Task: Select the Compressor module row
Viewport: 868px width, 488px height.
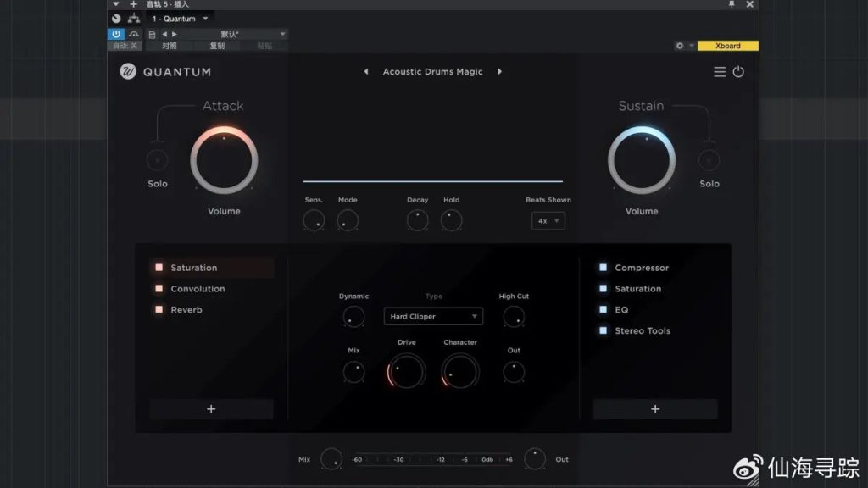Action: pos(655,268)
